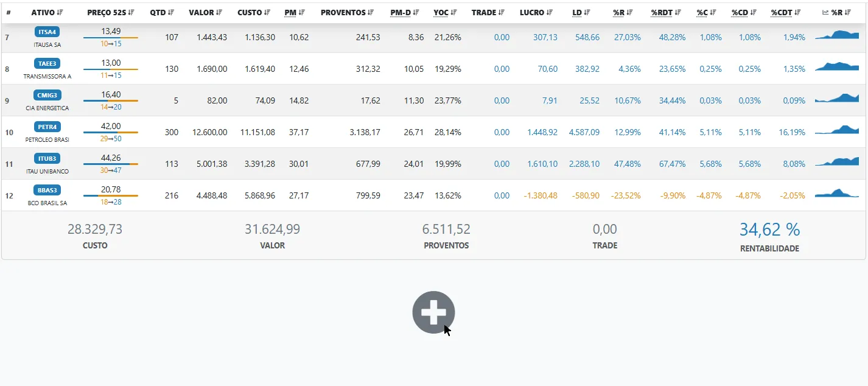
Task: Click the TAEE3 ticker badge
Action: pos(47,64)
